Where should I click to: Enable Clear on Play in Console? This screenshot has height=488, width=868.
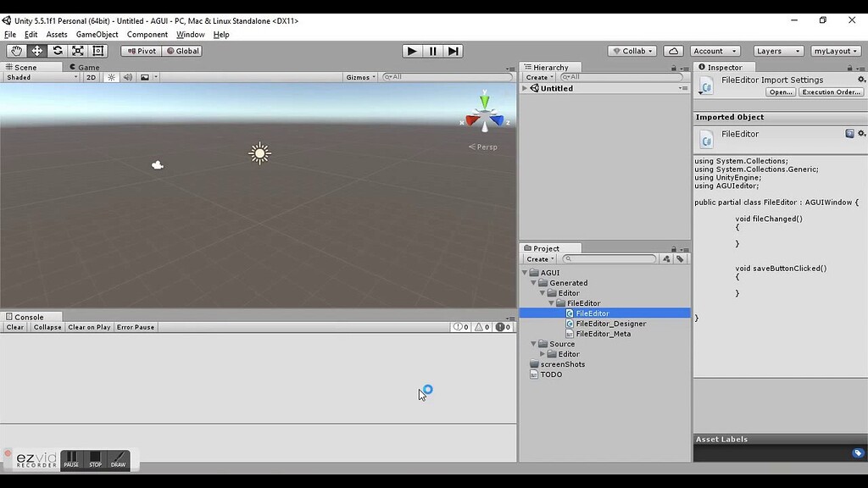click(88, 326)
